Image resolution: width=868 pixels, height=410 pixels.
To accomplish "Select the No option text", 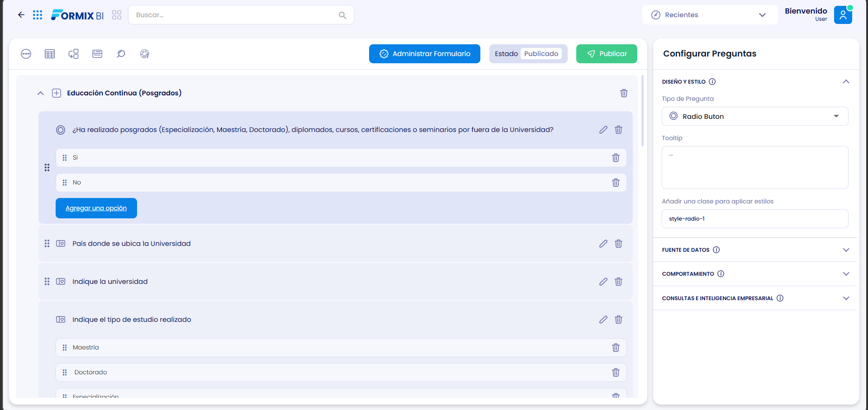I will (x=77, y=183).
